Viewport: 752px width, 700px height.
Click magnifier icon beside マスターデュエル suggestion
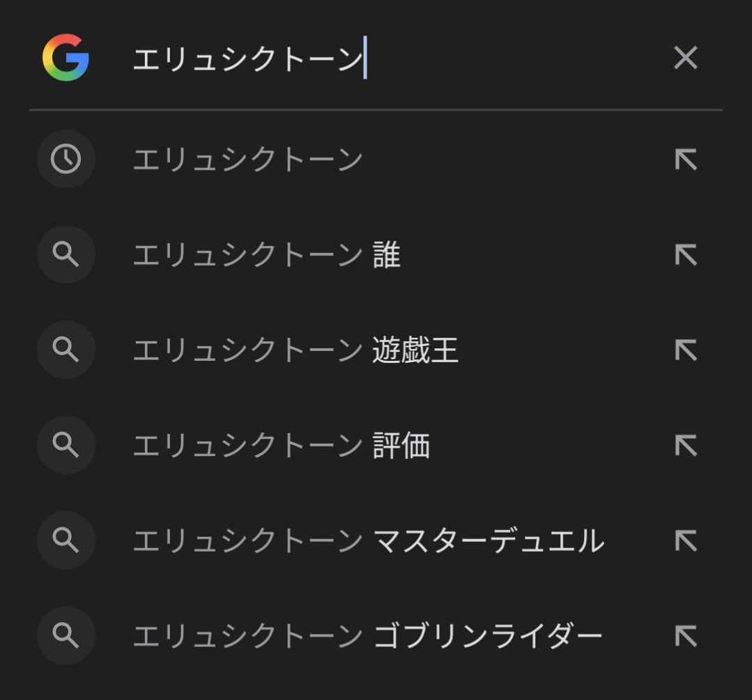pos(66,540)
